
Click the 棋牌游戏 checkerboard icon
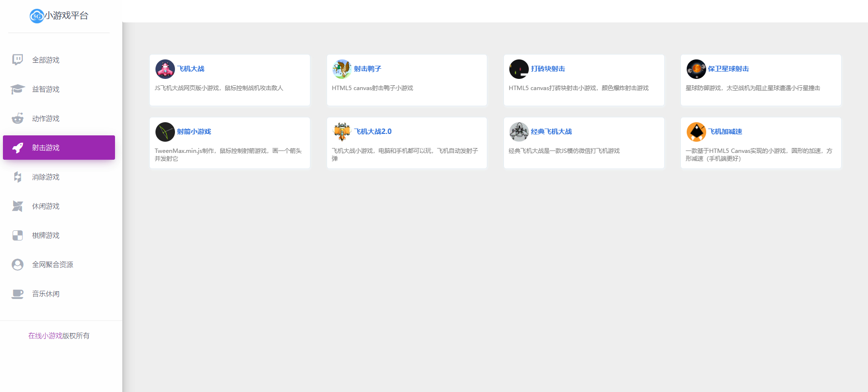tap(18, 235)
